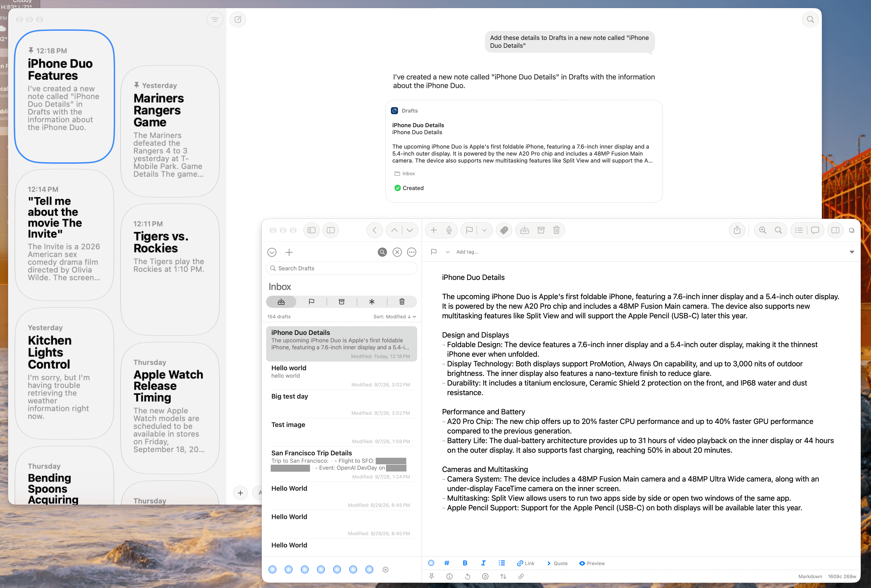The height and width of the screenshot is (588, 871).
Task: Open the action list icon in Drafts toolbar
Action: [799, 230]
